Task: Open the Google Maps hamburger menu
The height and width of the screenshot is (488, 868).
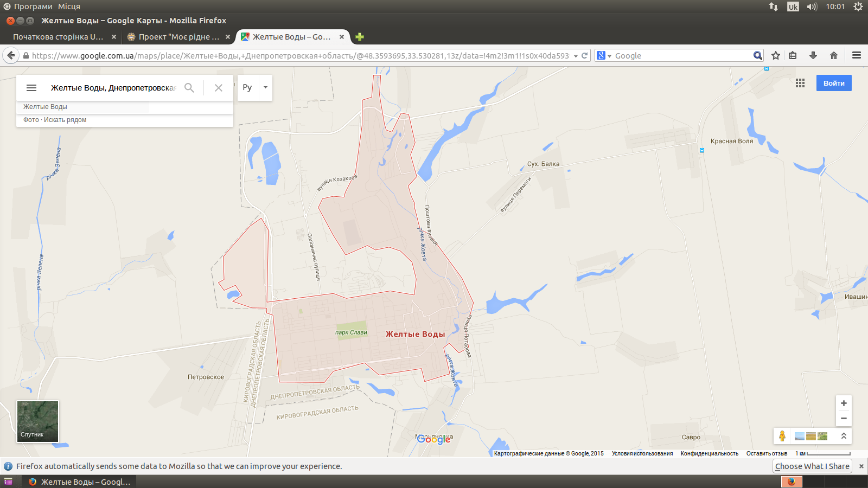Action: pyautogui.click(x=31, y=88)
